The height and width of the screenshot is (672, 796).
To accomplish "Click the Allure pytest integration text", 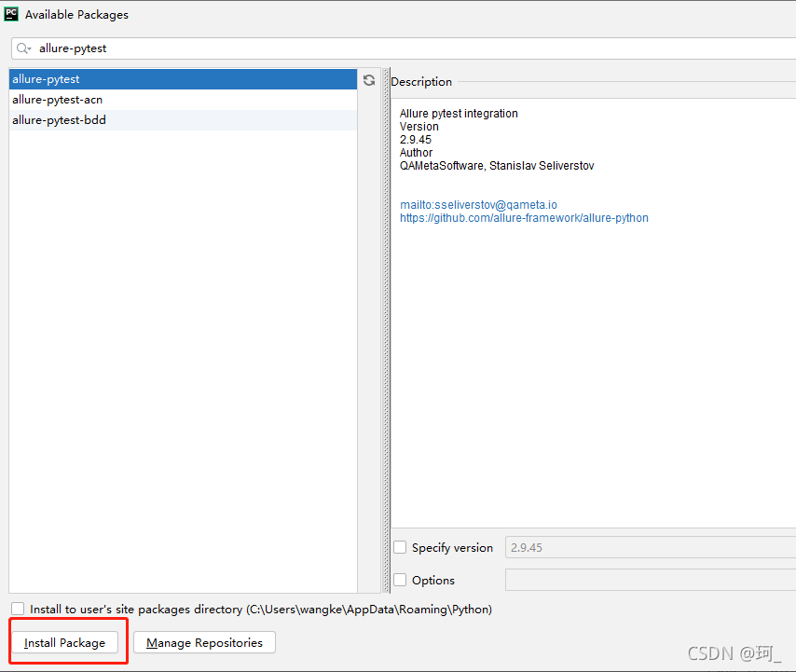I will (x=459, y=113).
